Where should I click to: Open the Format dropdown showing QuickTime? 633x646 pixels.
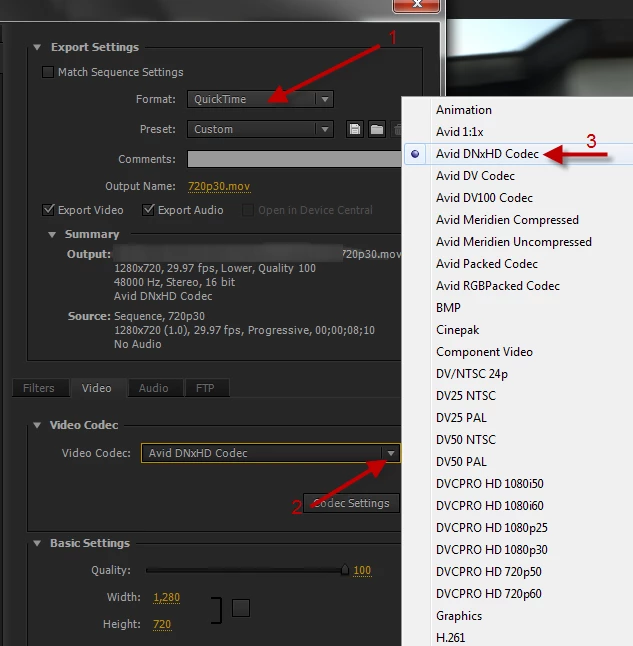[260, 99]
